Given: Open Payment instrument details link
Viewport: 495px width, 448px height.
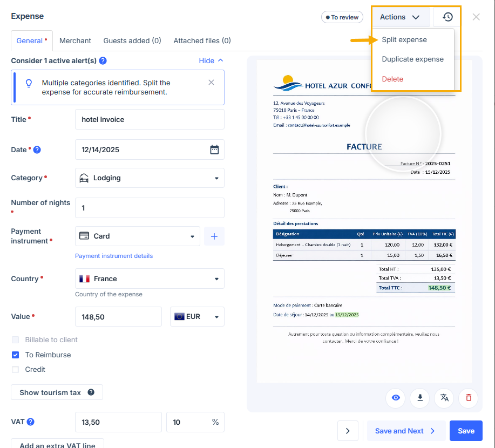Looking at the screenshot, I should point(114,256).
